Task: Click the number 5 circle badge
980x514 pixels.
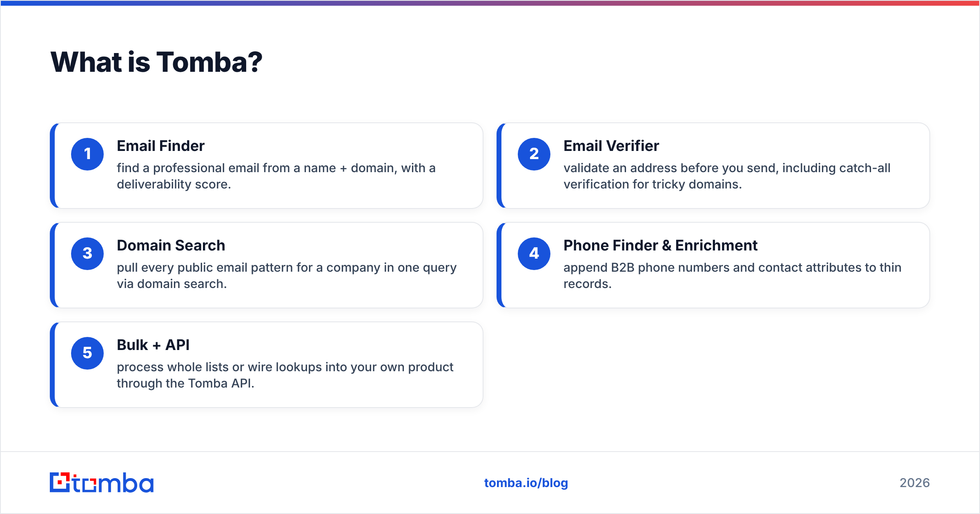Action: (87, 353)
